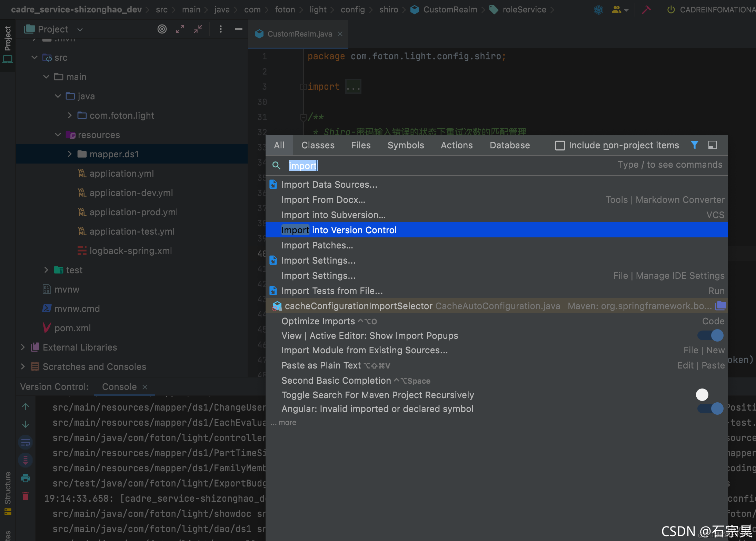The height and width of the screenshot is (541, 756).
Task: Collapse the src folder
Action: [34, 57]
